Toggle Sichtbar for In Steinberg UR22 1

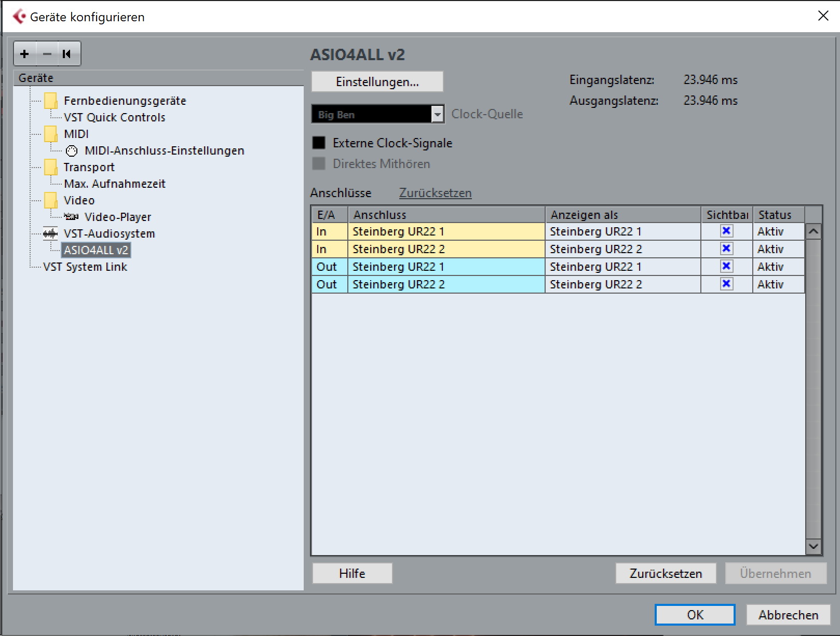point(726,231)
